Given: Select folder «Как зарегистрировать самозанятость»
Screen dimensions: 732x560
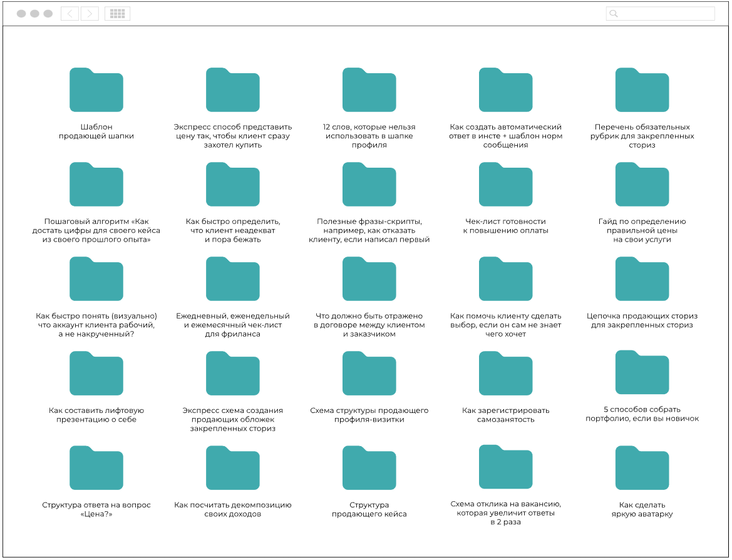Looking at the screenshot, I should pos(505,374).
